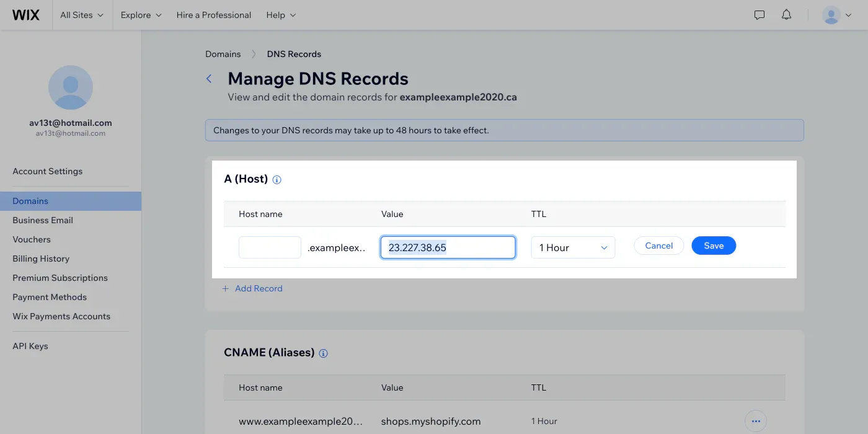
Task: Open Account Settings in the sidebar
Action: (x=48, y=171)
